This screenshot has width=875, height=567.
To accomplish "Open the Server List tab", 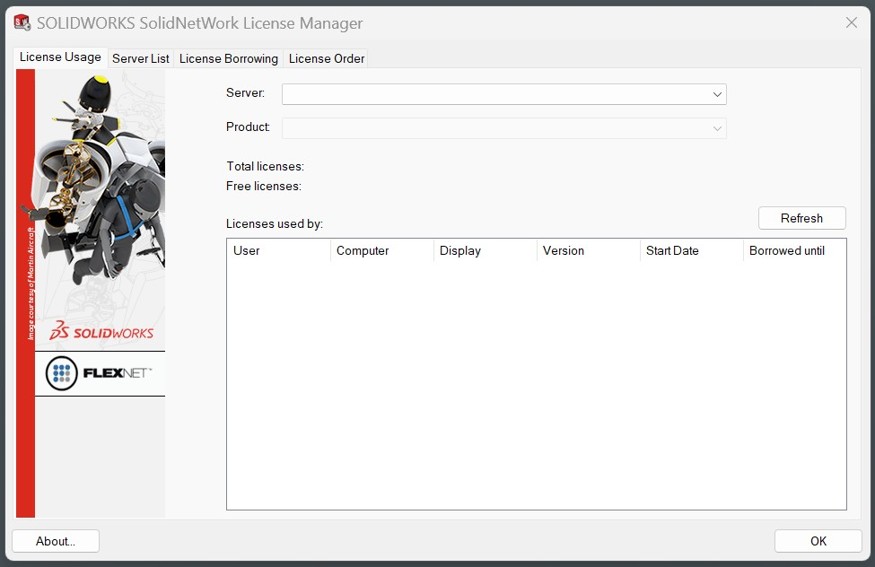I will (x=141, y=59).
